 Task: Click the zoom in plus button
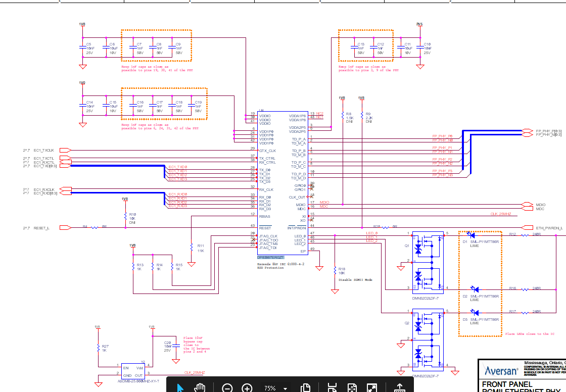coord(247,388)
